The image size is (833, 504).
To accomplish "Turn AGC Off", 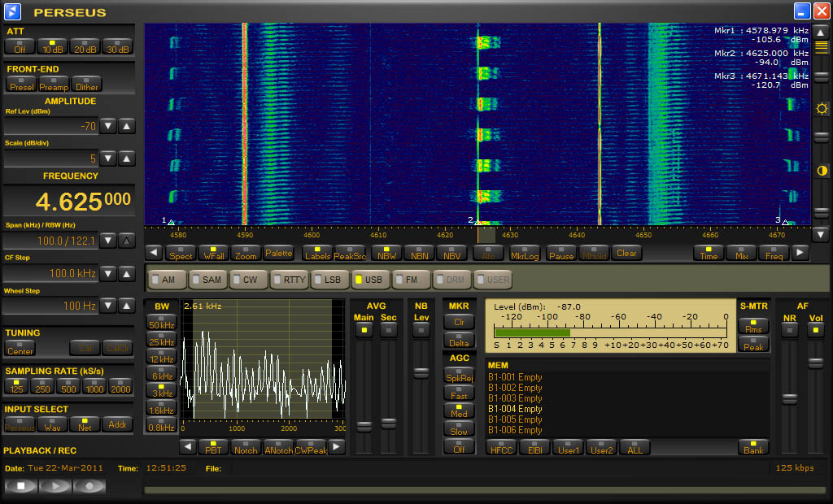I will (x=459, y=446).
